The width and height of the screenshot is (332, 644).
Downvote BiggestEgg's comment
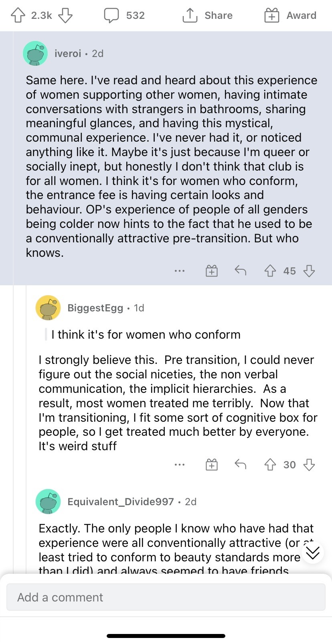pyautogui.click(x=309, y=465)
